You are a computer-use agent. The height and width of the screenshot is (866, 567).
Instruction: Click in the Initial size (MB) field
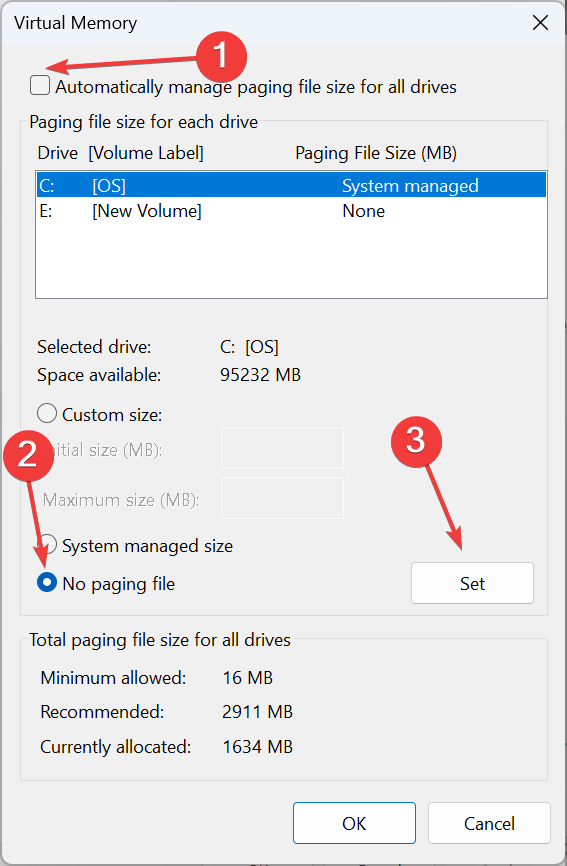[282, 448]
